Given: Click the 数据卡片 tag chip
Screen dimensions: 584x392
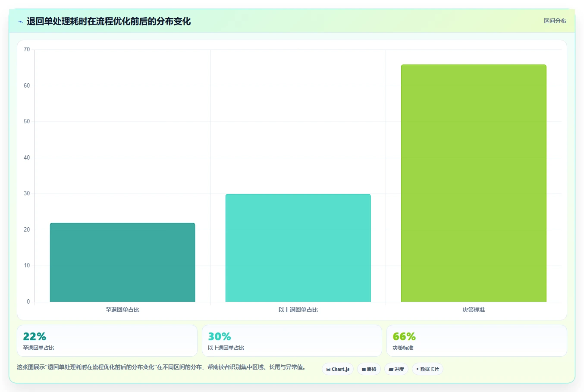Looking at the screenshot, I should coord(427,369).
